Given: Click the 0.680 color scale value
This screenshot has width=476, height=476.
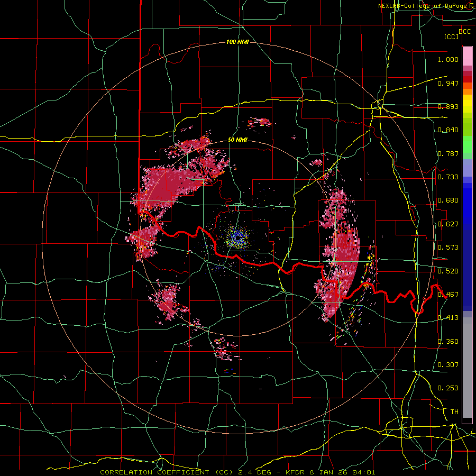Looking at the screenshot, I should click(x=448, y=200).
